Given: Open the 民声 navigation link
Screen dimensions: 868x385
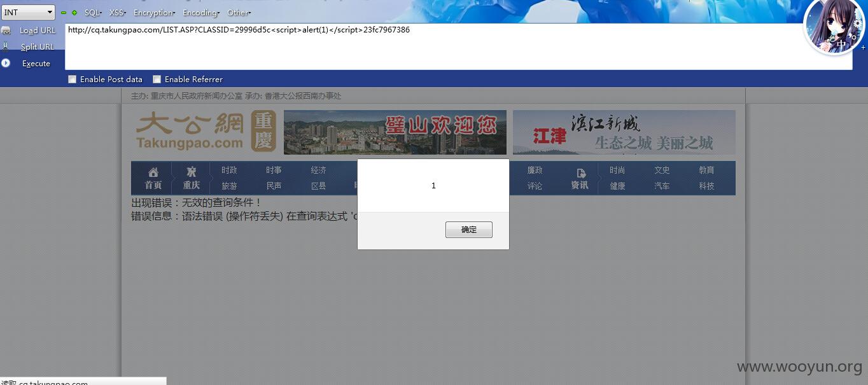Looking at the screenshot, I should (x=274, y=186).
